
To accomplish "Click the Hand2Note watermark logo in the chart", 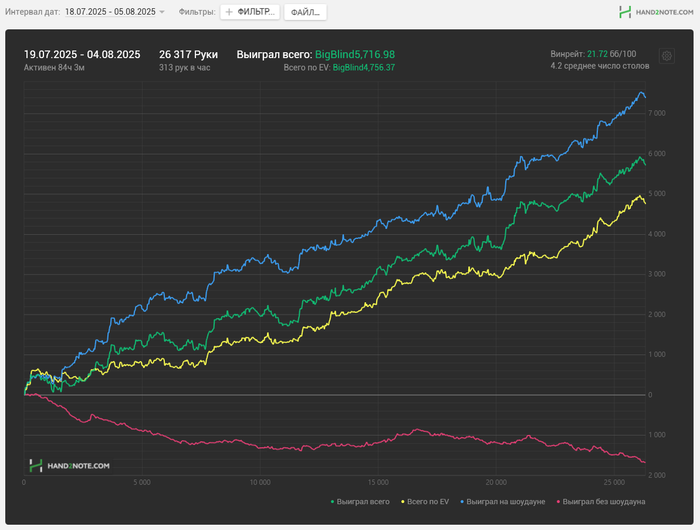I will click(x=70, y=466).
